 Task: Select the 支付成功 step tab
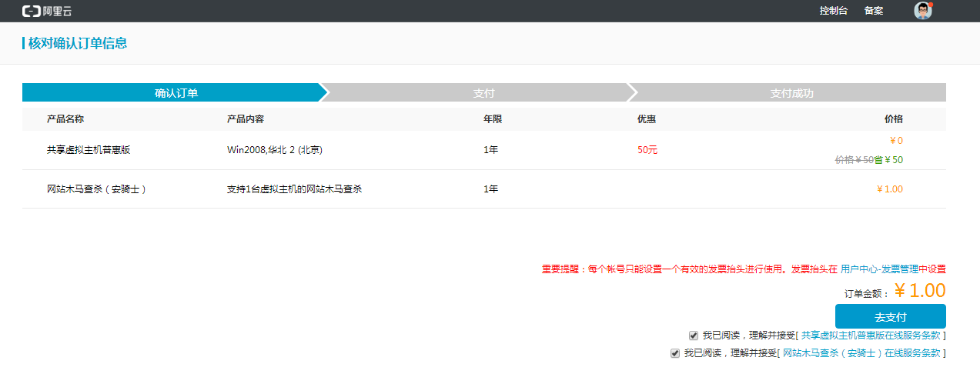791,93
